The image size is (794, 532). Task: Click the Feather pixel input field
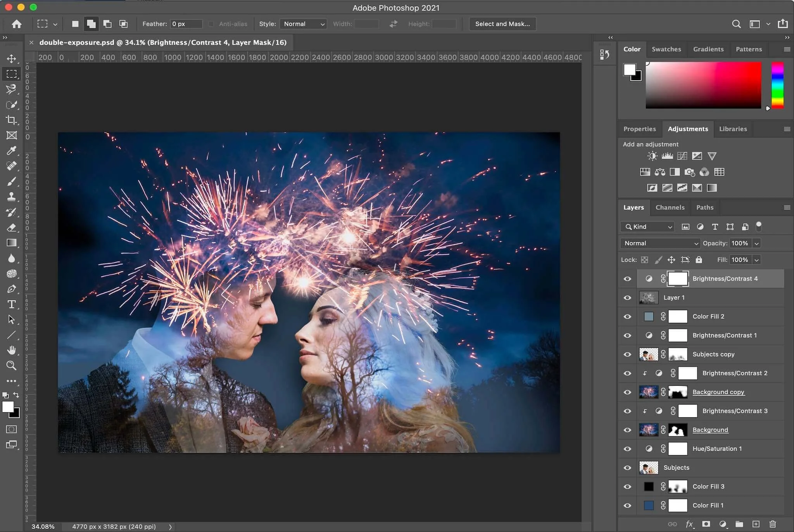click(x=186, y=24)
